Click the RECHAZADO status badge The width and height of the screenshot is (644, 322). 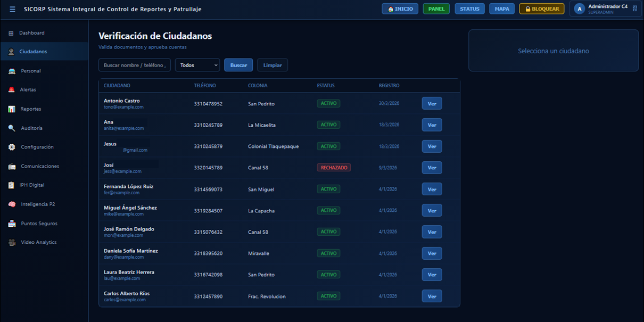[334, 168]
